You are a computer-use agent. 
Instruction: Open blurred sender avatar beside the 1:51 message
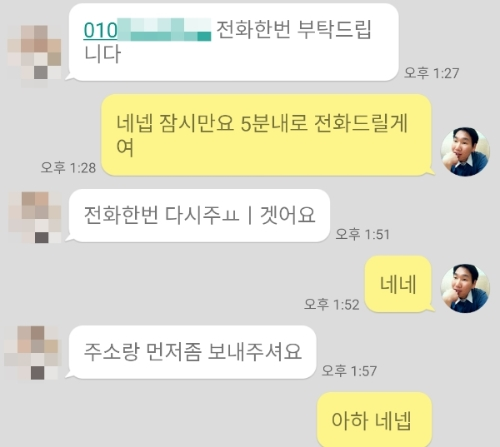pyautogui.click(x=35, y=217)
